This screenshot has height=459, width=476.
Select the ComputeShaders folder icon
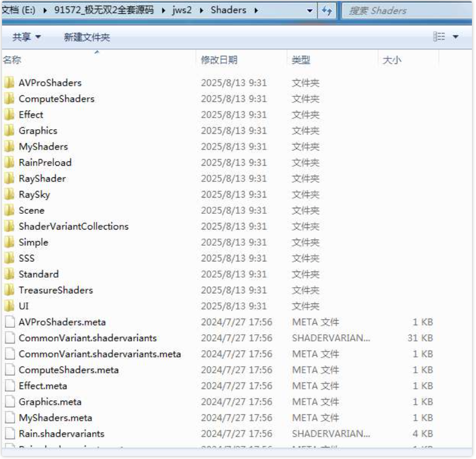tap(9, 99)
